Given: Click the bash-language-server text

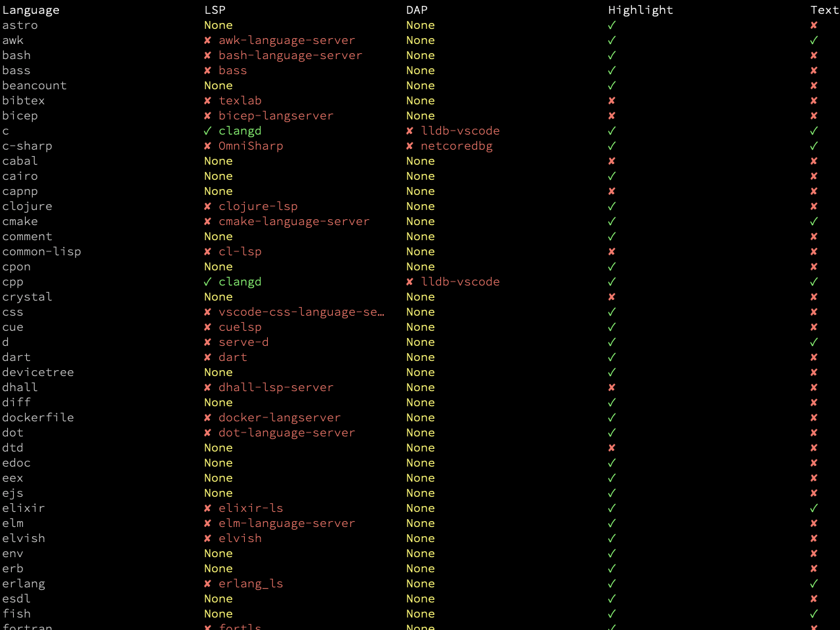Looking at the screenshot, I should tap(290, 56).
